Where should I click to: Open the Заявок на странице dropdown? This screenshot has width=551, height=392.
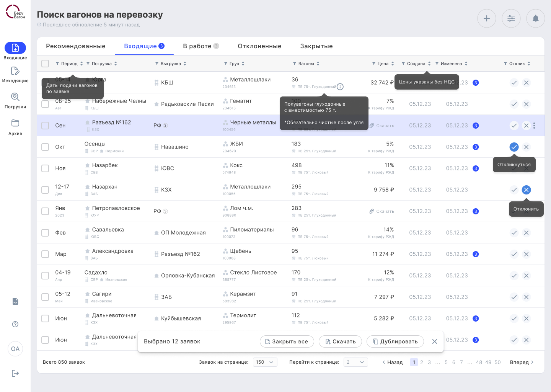265,362
